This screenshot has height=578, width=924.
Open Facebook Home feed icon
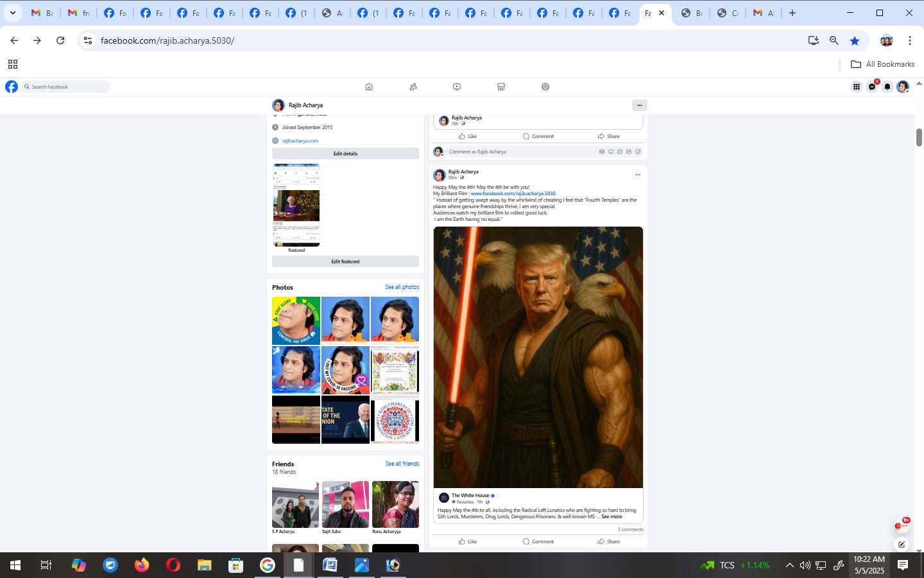(369, 87)
